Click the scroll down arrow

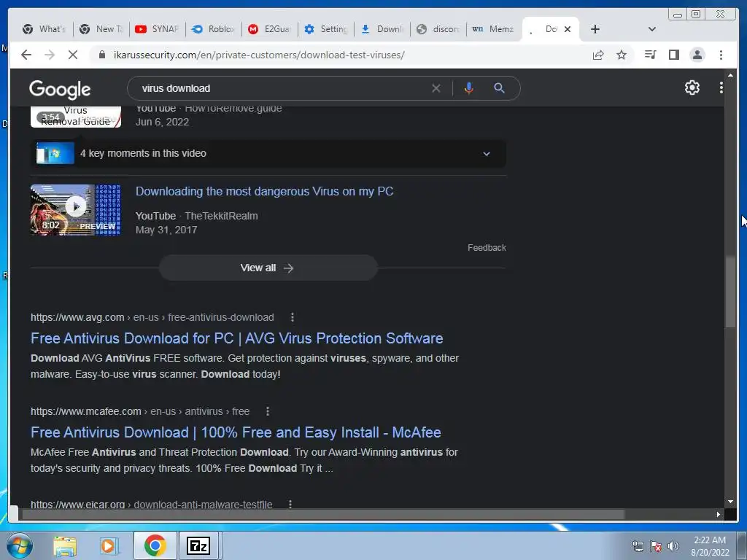(730, 502)
